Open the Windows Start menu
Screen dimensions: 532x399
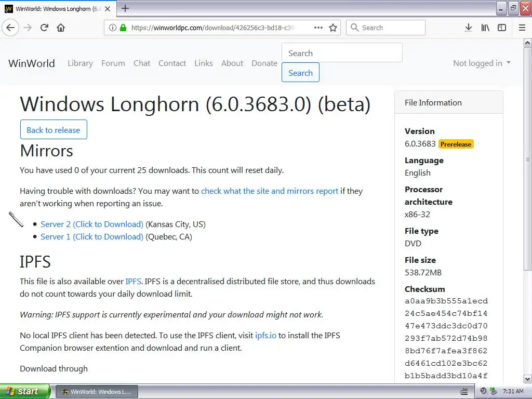25,391
